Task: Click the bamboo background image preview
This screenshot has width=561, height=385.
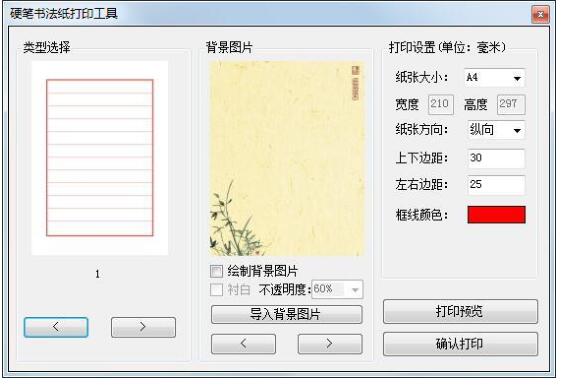Action: point(287,159)
